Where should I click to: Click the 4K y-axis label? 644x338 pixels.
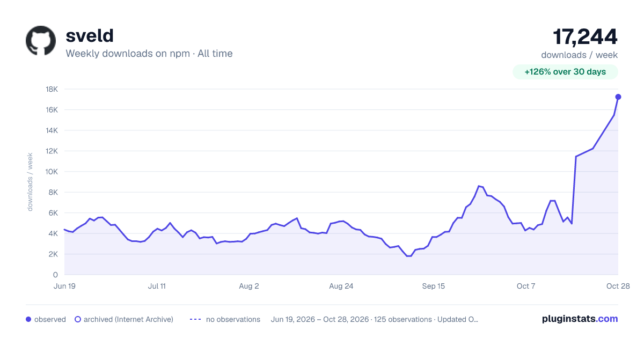coord(54,233)
